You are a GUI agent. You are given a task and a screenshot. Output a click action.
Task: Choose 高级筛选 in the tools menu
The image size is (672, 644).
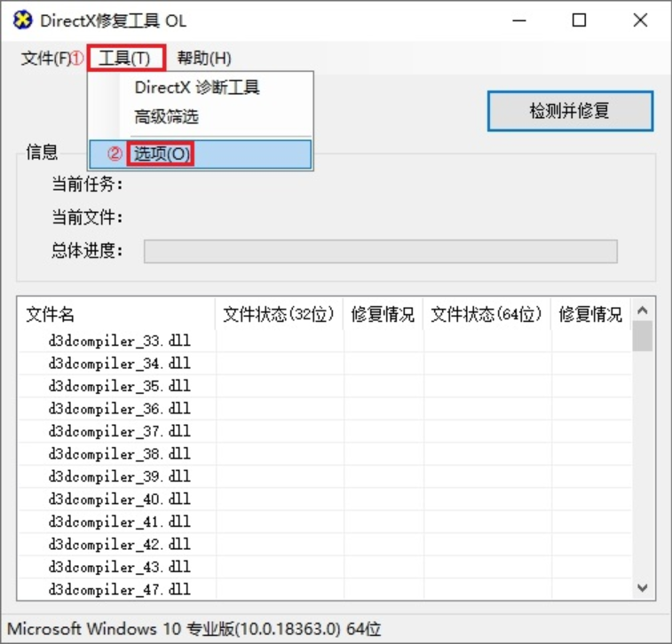200,116
